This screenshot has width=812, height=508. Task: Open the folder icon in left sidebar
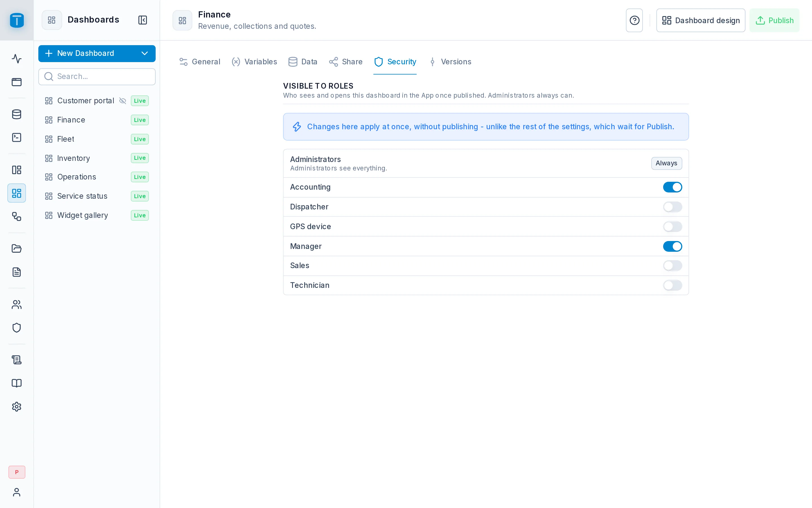[16, 249]
